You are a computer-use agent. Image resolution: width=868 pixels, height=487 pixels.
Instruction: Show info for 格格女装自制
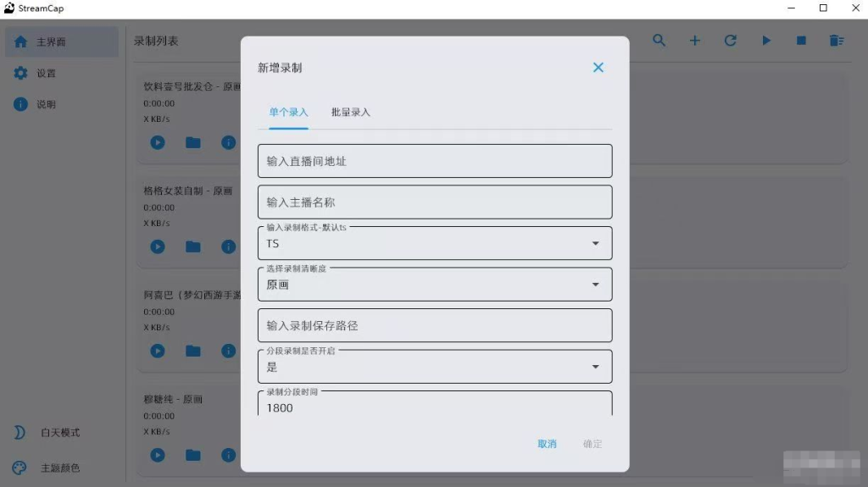tap(228, 246)
